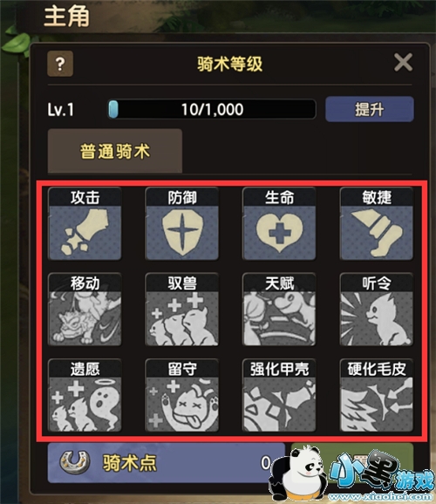Open the question mark help button

pos(60,64)
